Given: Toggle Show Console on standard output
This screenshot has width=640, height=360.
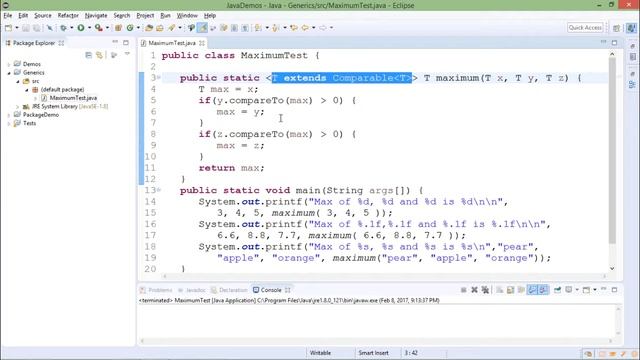Looking at the screenshot, I should tap(532, 290).
